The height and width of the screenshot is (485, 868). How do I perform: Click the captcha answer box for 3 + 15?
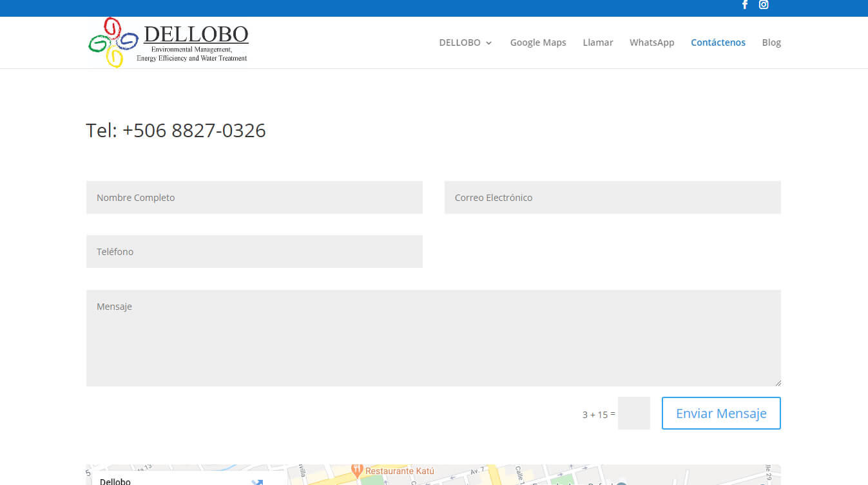click(x=633, y=413)
